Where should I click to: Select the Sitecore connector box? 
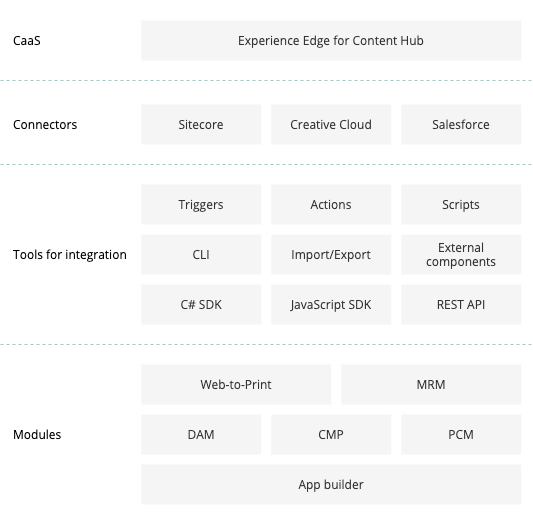click(x=201, y=124)
